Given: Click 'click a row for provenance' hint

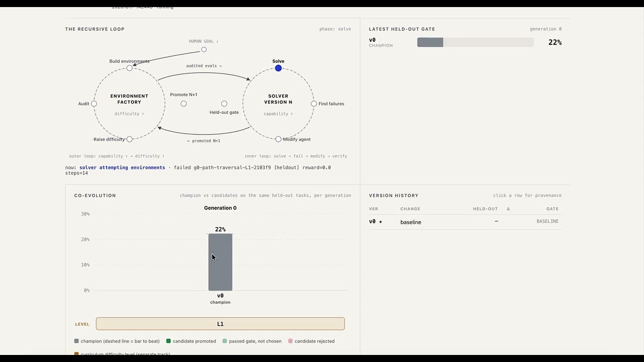Looking at the screenshot, I should pyautogui.click(x=527, y=196).
